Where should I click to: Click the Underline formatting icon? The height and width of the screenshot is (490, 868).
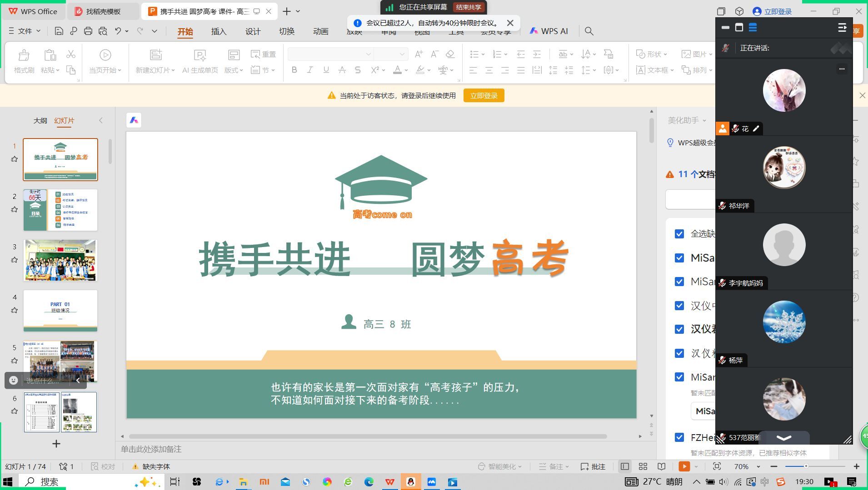tap(326, 70)
